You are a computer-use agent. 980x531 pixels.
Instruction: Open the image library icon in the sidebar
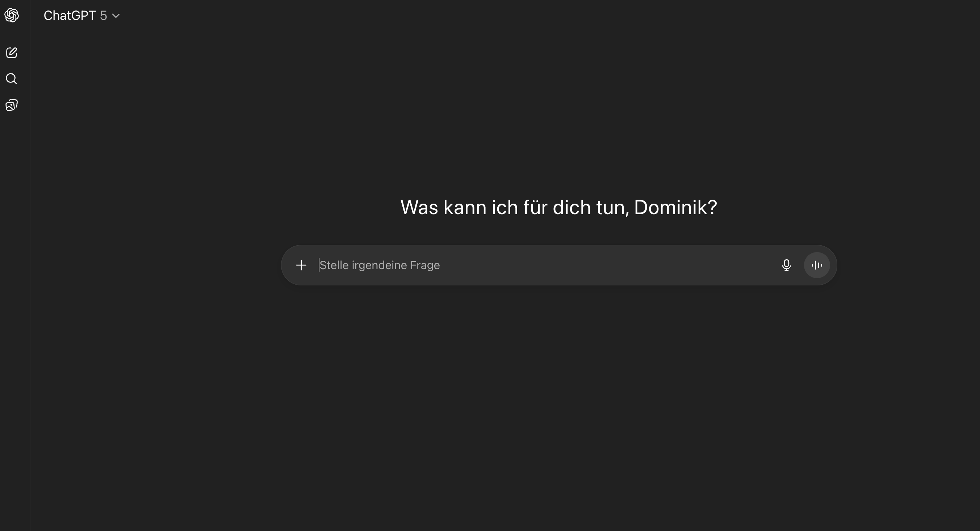12,105
